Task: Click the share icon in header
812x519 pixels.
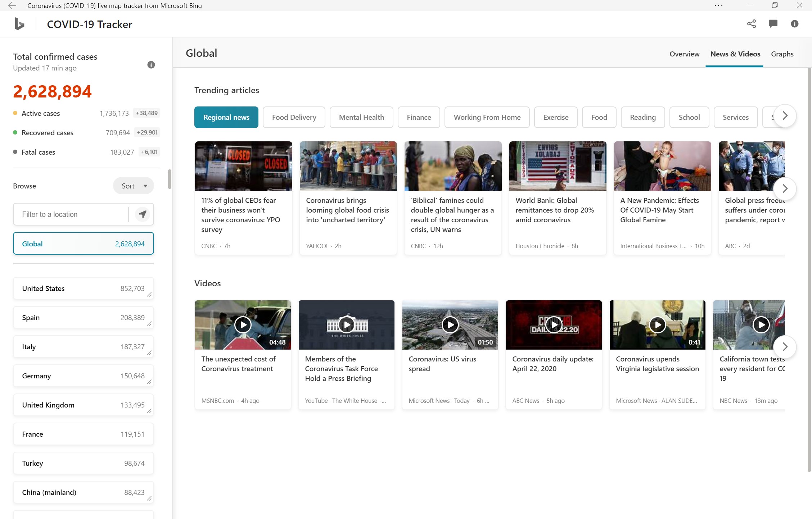Action: (x=751, y=24)
